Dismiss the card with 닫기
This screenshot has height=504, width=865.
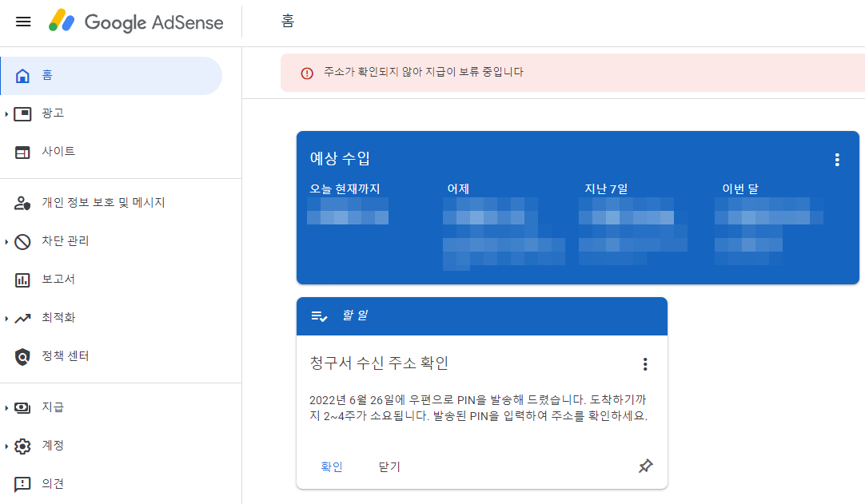(x=389, y=466)
